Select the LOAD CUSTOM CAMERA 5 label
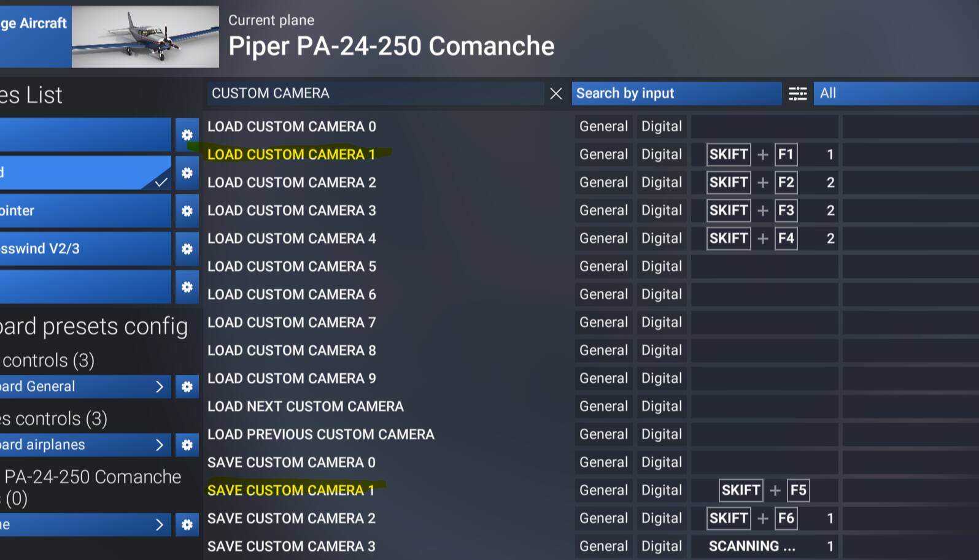 (292, 266)
